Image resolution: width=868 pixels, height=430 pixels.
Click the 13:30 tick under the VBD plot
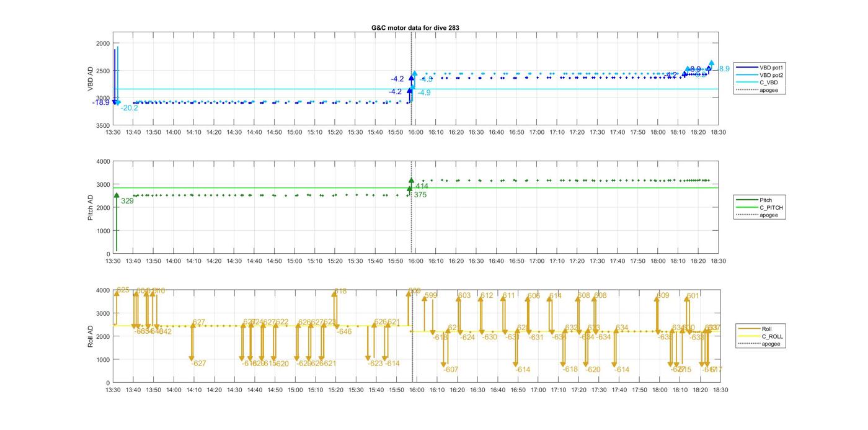[113, 132]
